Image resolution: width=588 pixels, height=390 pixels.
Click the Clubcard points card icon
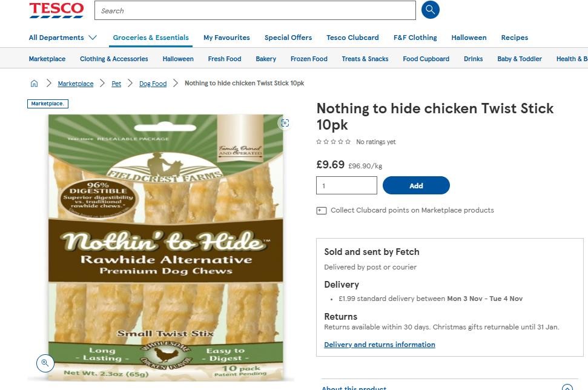(x=322, y=211)
